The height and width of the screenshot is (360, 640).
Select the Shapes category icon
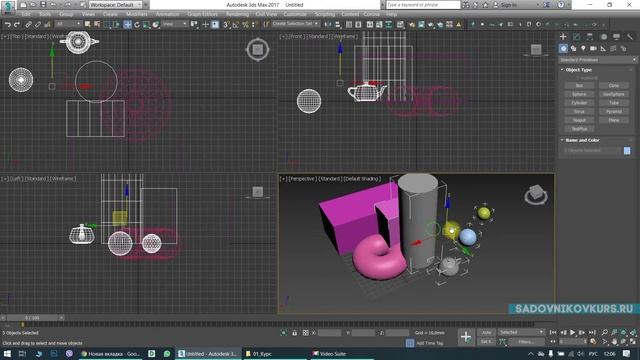(x=573, y=49)
